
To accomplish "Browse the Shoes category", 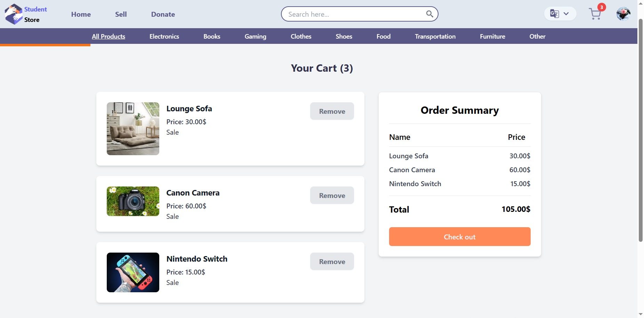I will point(344,36).
